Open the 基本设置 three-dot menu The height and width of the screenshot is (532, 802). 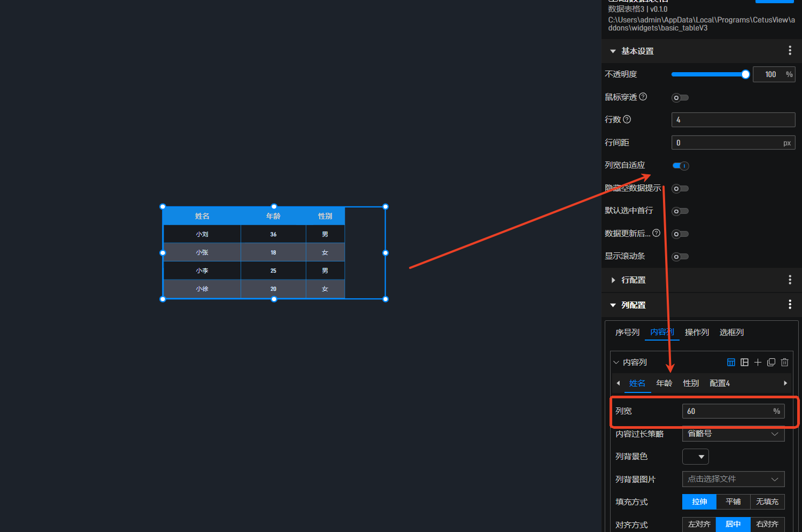790,51
